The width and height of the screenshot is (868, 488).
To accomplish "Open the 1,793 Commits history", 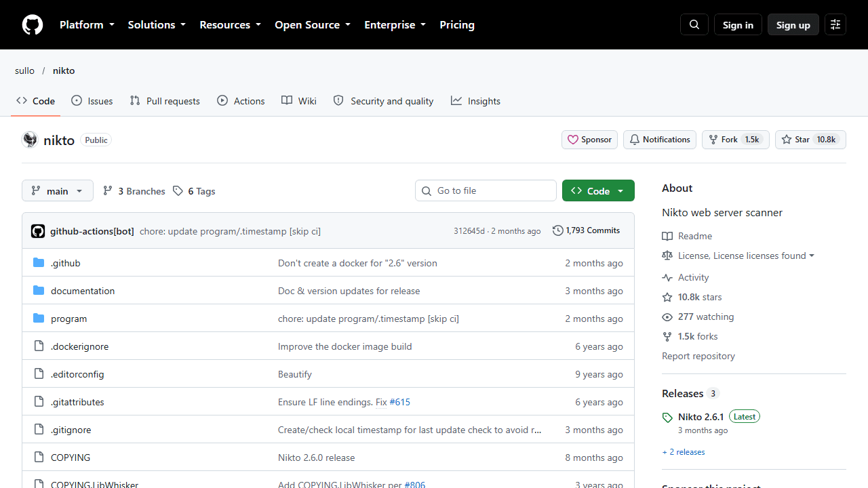I will (x=586, y=230).
